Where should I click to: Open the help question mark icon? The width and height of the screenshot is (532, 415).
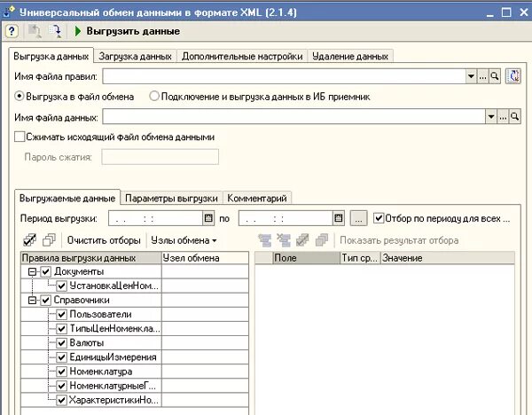[12, 31]
